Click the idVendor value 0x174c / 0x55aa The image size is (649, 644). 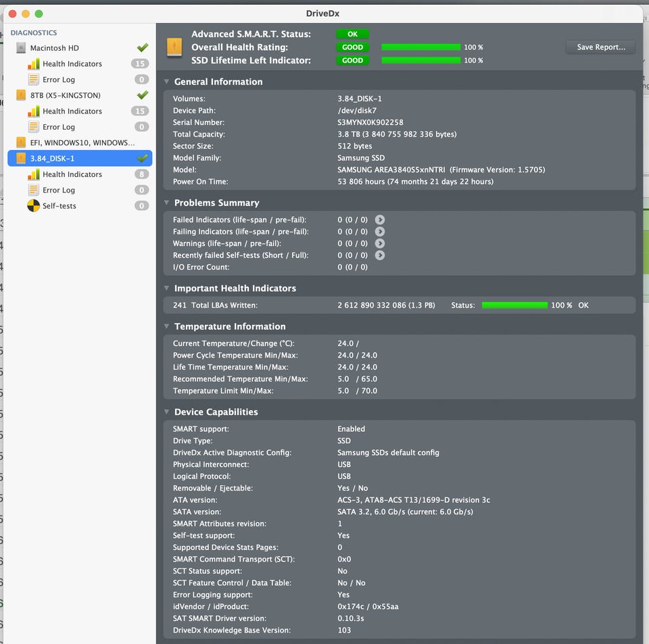368,606
